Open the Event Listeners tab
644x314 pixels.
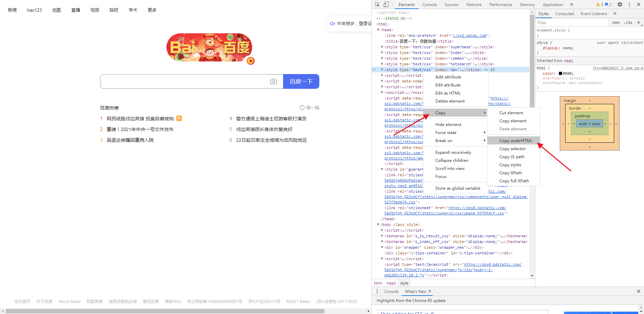click(x=594, y=13)
